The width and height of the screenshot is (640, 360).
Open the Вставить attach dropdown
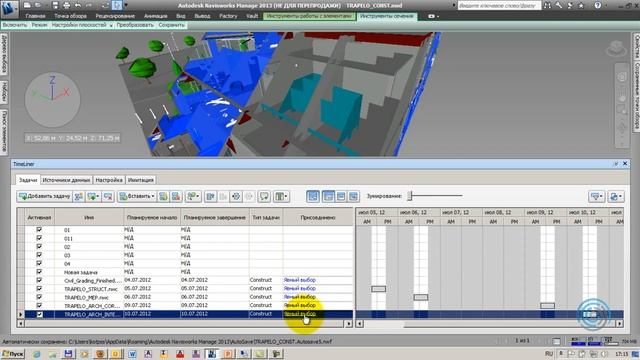coord(137,196)
